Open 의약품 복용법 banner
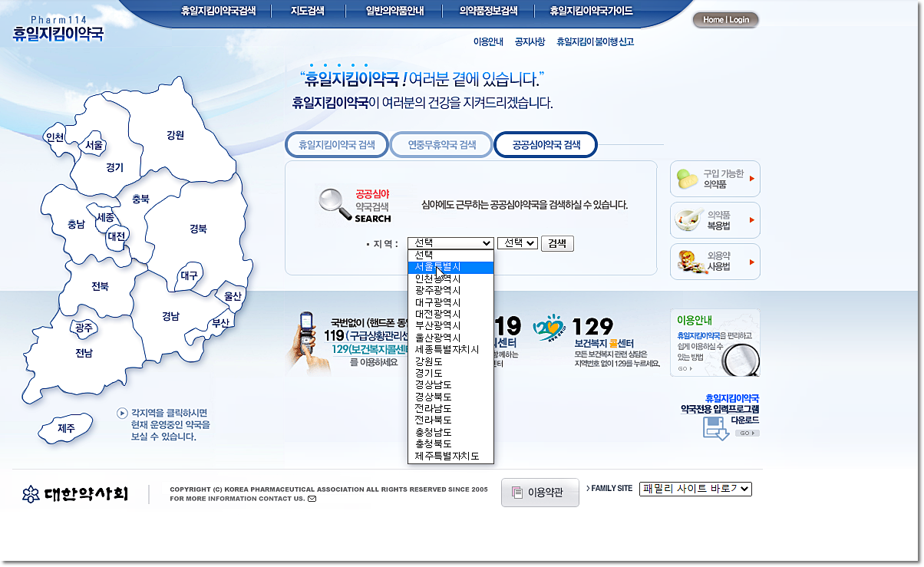 coord(714,220)
